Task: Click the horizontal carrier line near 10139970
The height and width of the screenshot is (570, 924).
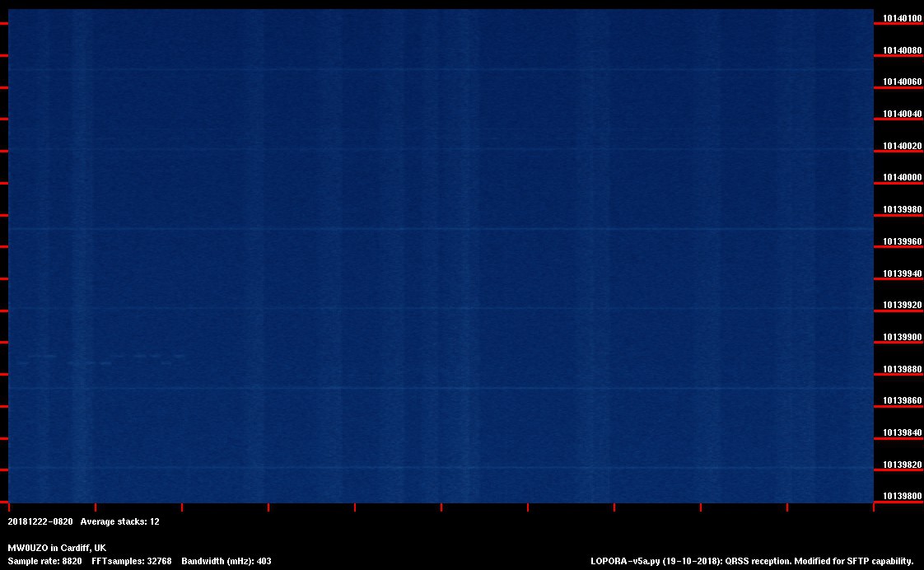Action: pos(436,228)
